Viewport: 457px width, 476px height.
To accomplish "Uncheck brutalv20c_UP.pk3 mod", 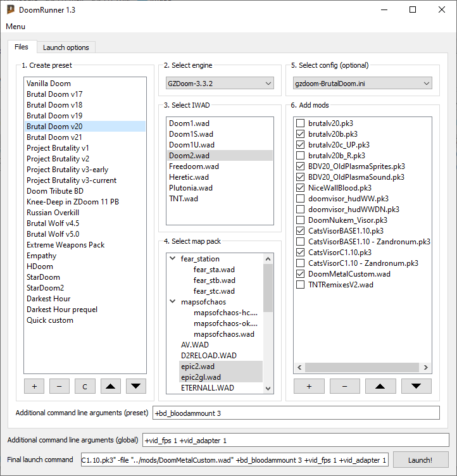I will [300, 145].
